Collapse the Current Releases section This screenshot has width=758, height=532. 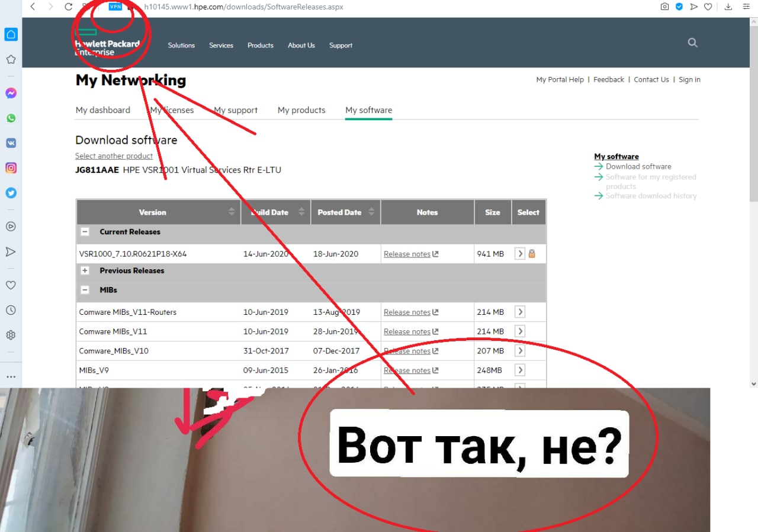(x=85, y=232)
